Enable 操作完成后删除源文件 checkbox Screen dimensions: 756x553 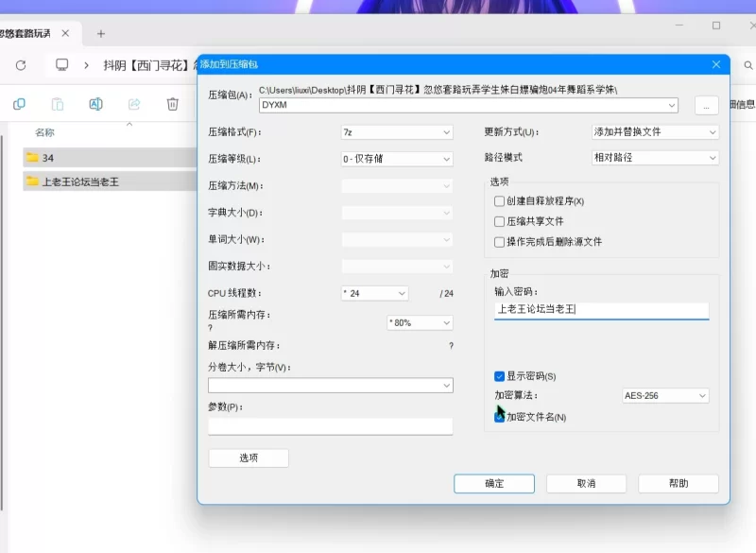coord(500,242)
